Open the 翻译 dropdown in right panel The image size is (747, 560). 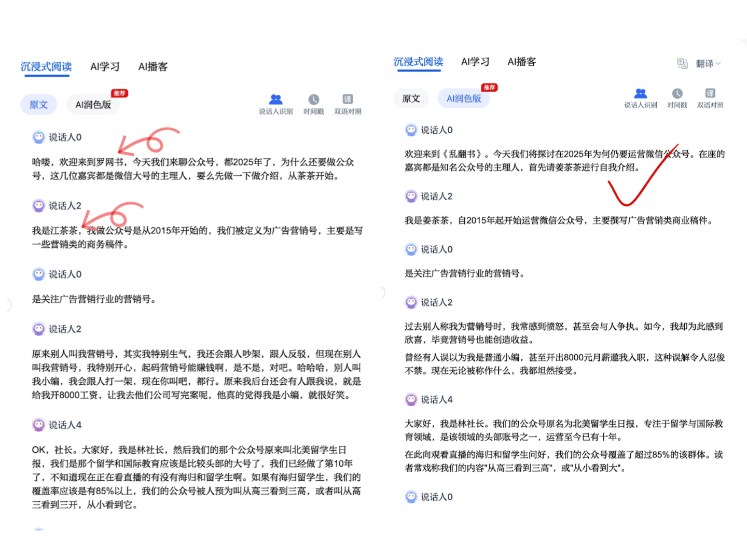point(708,64)
